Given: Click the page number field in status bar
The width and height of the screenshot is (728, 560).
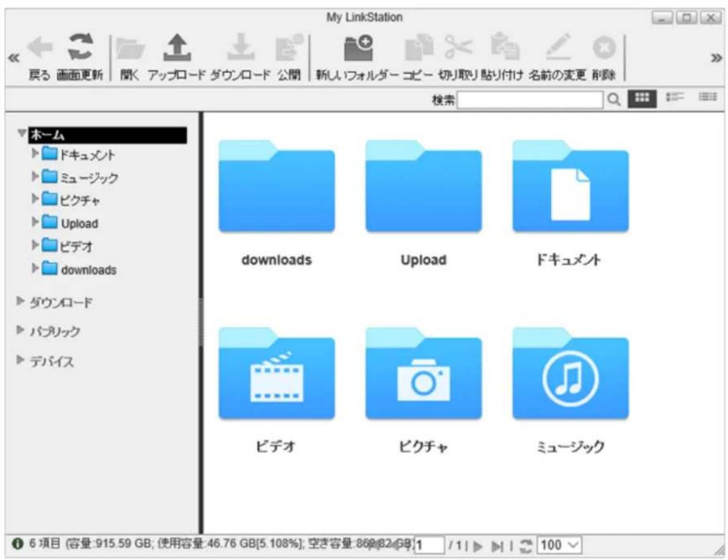Looking at the screenshot, I should (428, 545).
